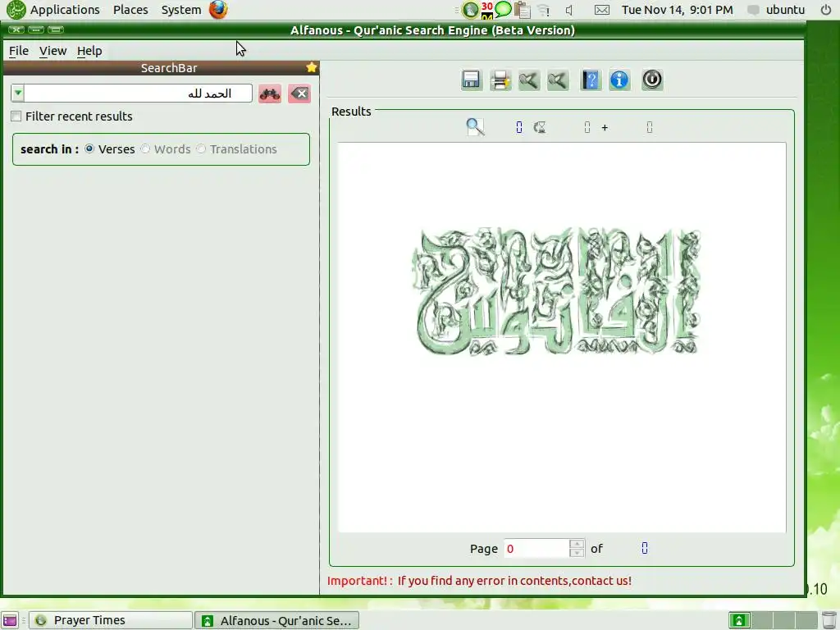Open the View menu
Viewport: 840px width, 630px height.
52,51
